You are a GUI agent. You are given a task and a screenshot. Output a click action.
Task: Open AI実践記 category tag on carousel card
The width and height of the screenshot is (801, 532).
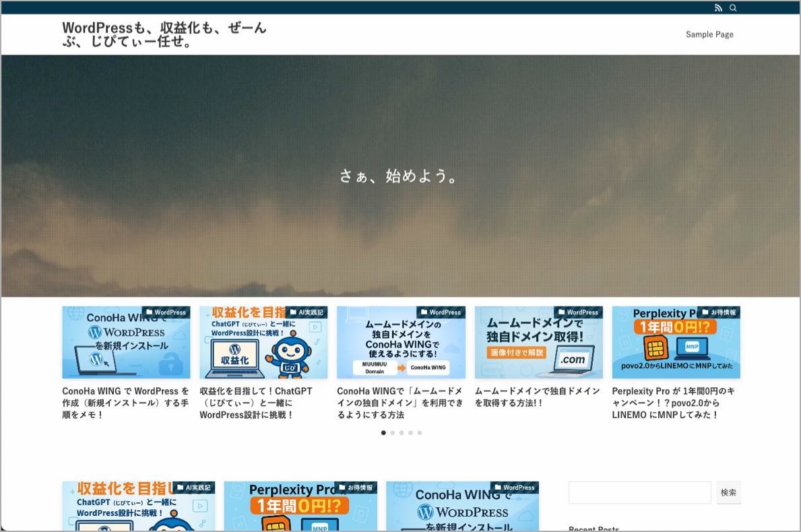(x=307, y=312)
